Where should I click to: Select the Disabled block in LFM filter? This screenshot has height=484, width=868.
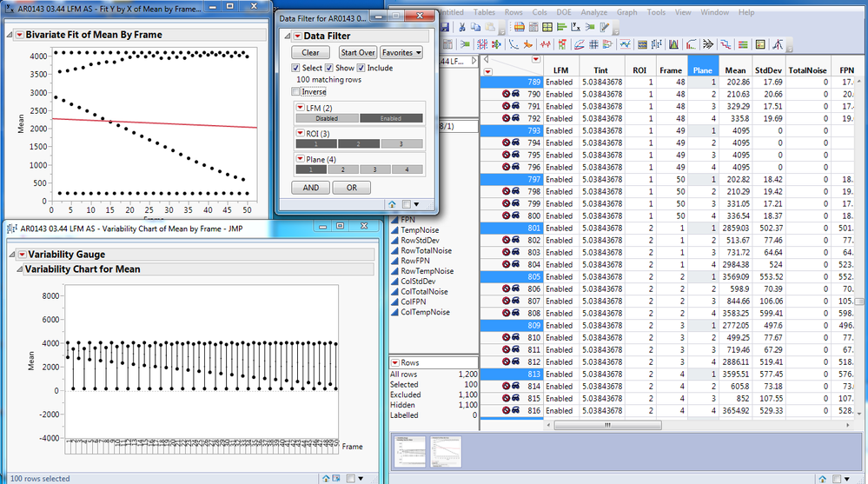coord(327,118)
